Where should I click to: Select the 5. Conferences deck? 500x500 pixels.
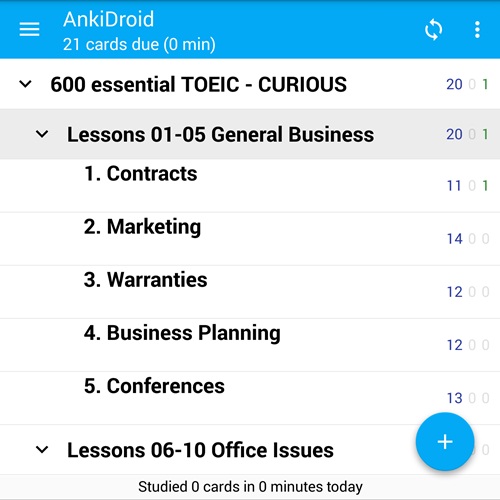click(x=250, y=398)
